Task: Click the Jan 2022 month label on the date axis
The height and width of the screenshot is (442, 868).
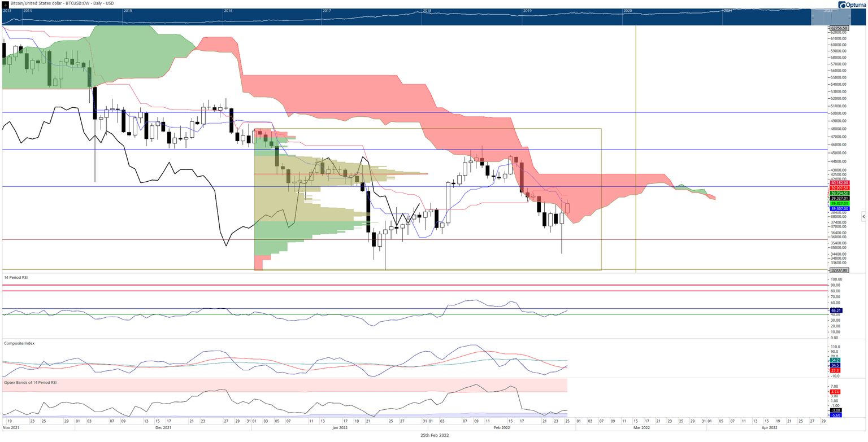Action: tap(340, 427)
